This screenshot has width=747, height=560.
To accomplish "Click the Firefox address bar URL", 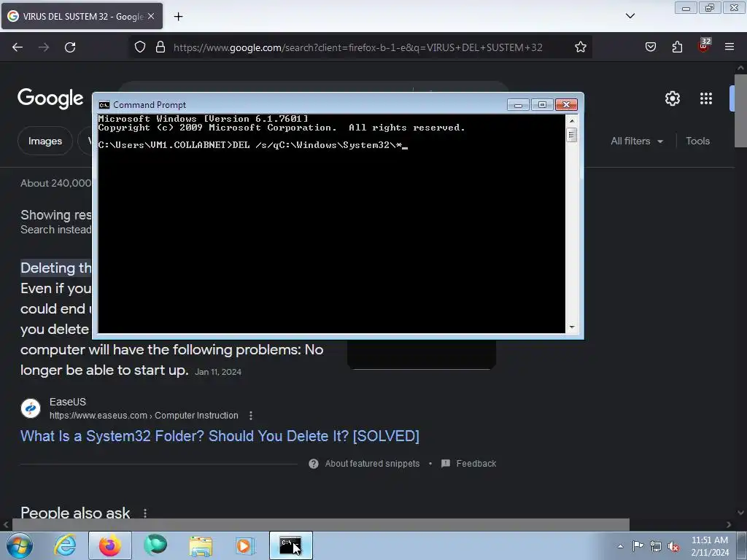I will tap(357, 47).
